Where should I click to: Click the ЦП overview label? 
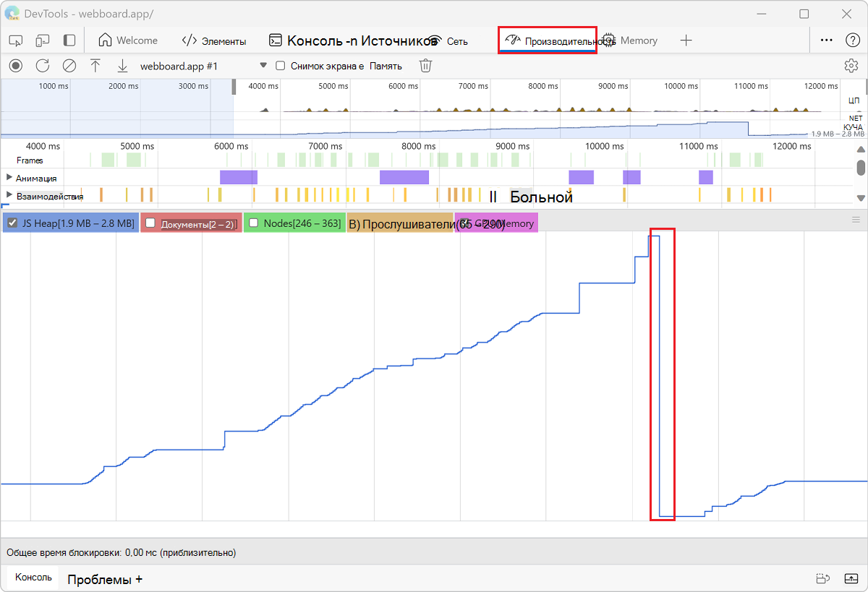click(854, 100)
